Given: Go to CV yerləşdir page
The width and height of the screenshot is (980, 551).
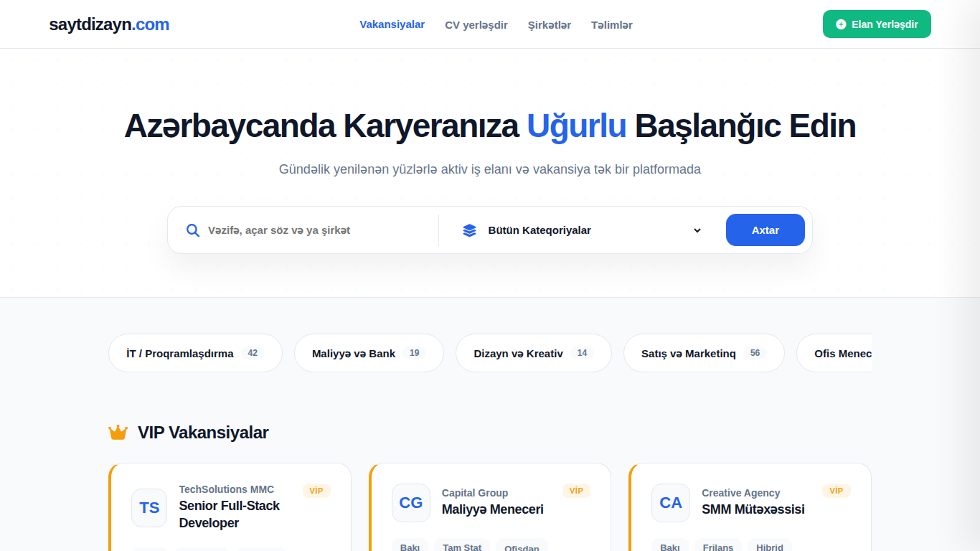Looking at the screenshot, I should pyautogui.click(x=476, y=25).
